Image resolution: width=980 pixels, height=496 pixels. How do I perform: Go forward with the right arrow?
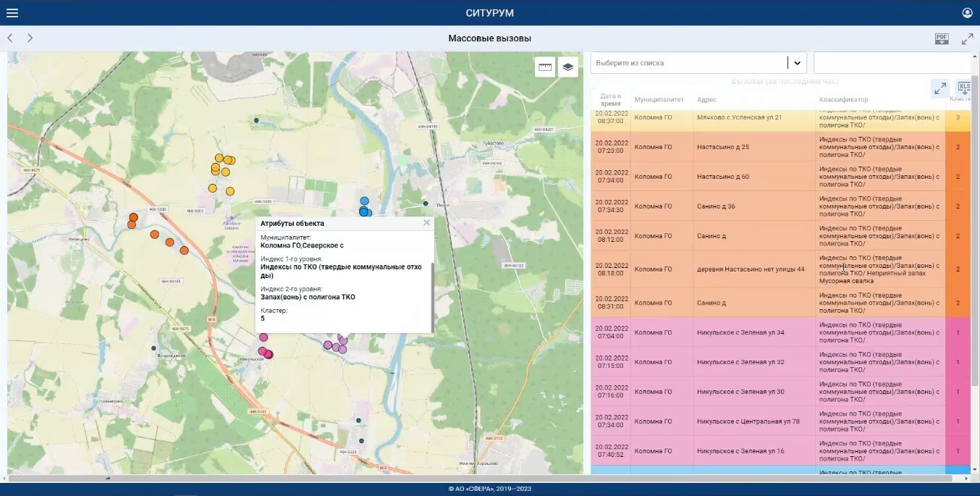(x=30, y=38)
